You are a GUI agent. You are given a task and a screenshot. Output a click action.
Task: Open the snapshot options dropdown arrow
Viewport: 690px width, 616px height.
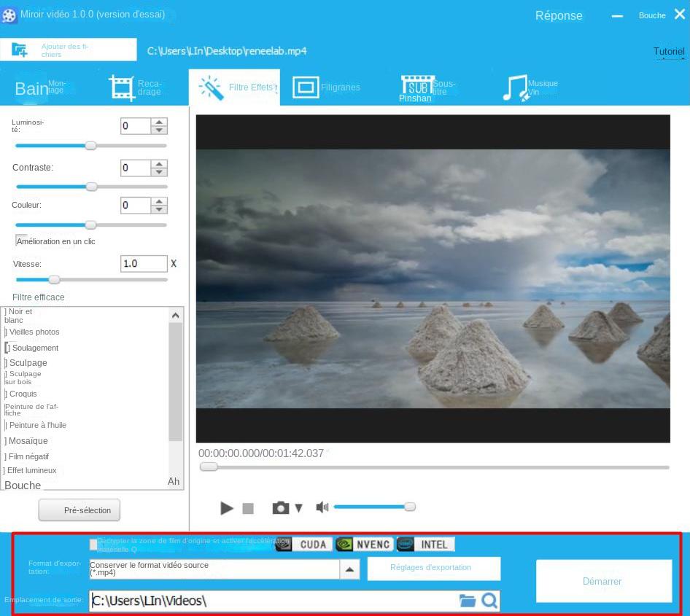298,507
